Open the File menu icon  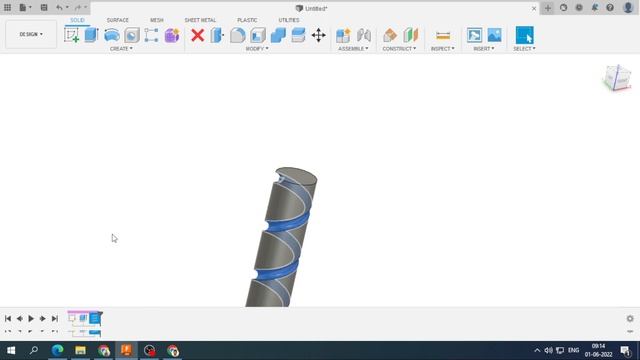click(x=25, y=8)
